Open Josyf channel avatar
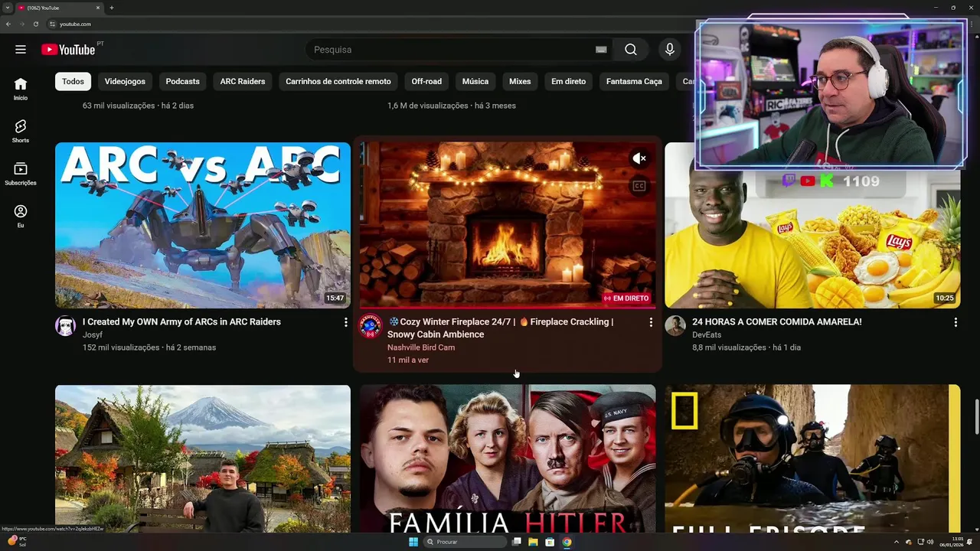The width and height of the screenshot is (980, 551). [x=65, y=325]
